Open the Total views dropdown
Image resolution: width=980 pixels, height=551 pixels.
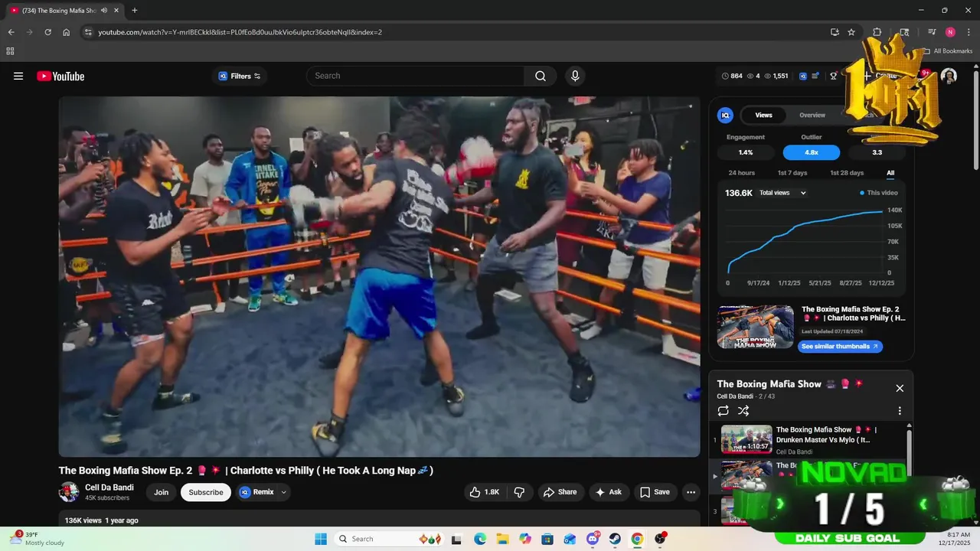click(782, 193)
